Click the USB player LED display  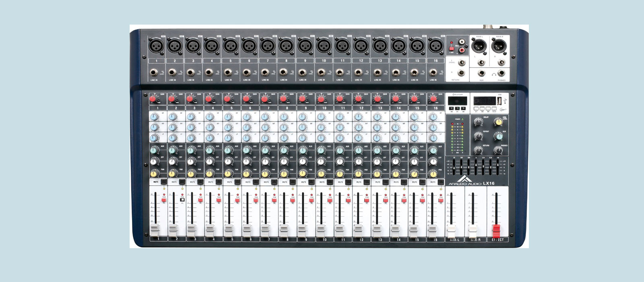point(484,100)
